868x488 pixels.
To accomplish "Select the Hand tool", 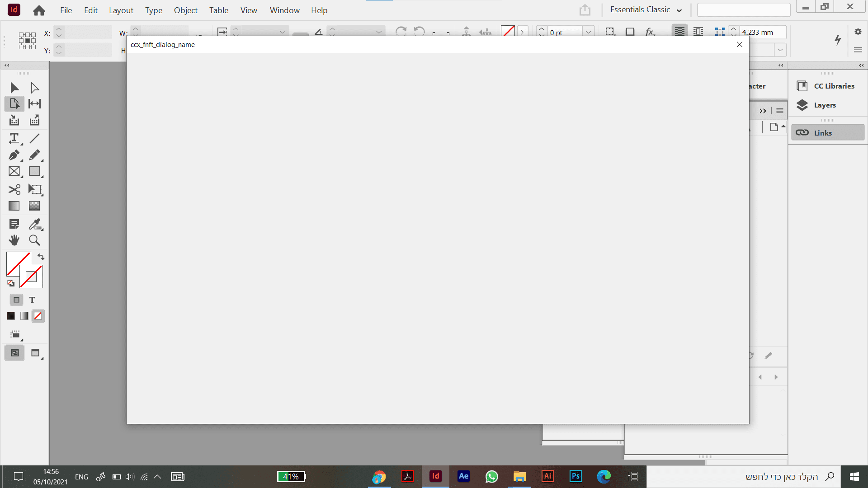I will tap(14, 240).
